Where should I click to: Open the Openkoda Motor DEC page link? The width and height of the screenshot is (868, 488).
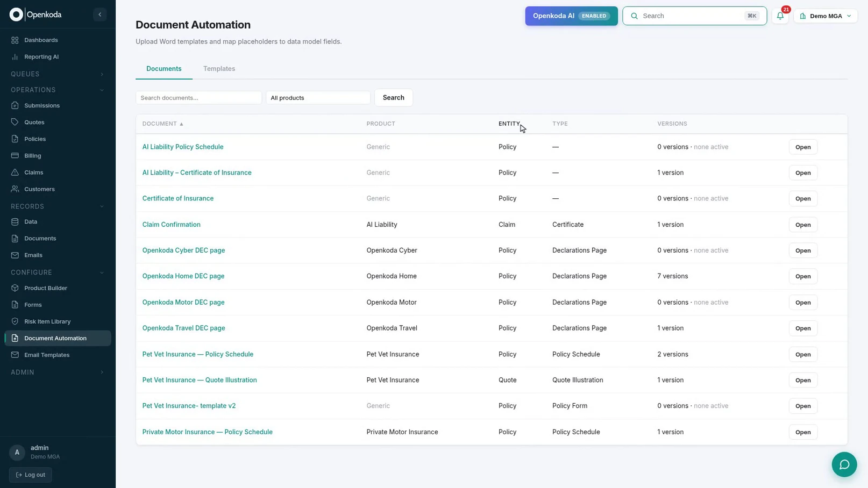tap(183, 302)
